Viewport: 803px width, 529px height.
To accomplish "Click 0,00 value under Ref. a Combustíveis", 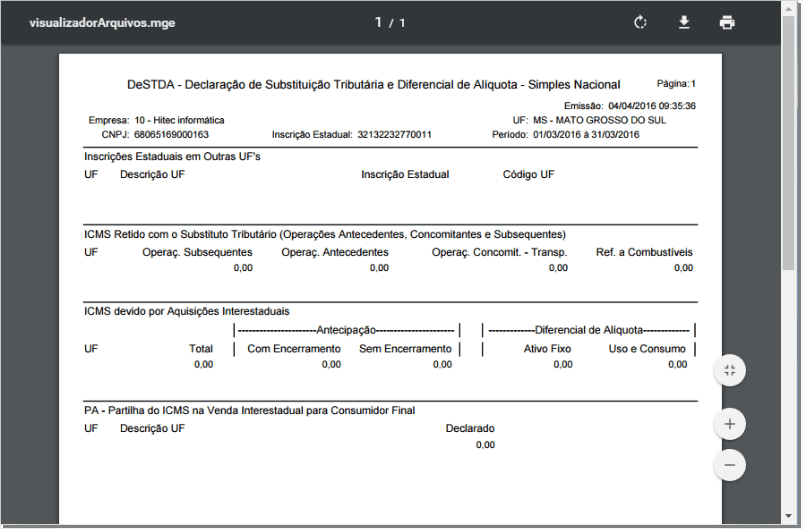I will (x=684, y=268).
